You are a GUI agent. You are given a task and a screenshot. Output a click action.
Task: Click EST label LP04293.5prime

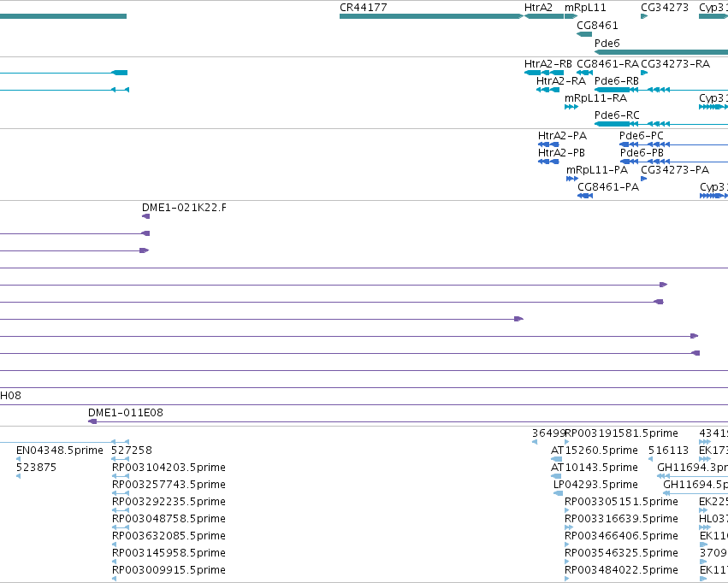595,485
